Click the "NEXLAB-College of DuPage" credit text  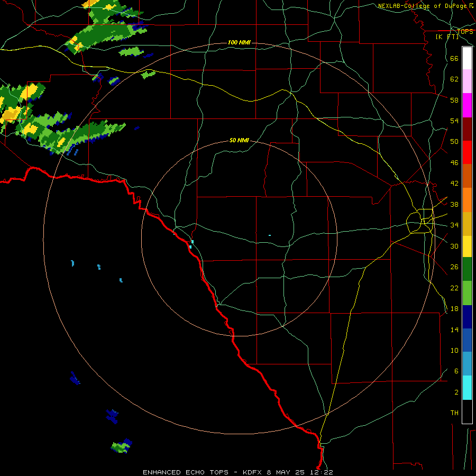coord(422,6)
